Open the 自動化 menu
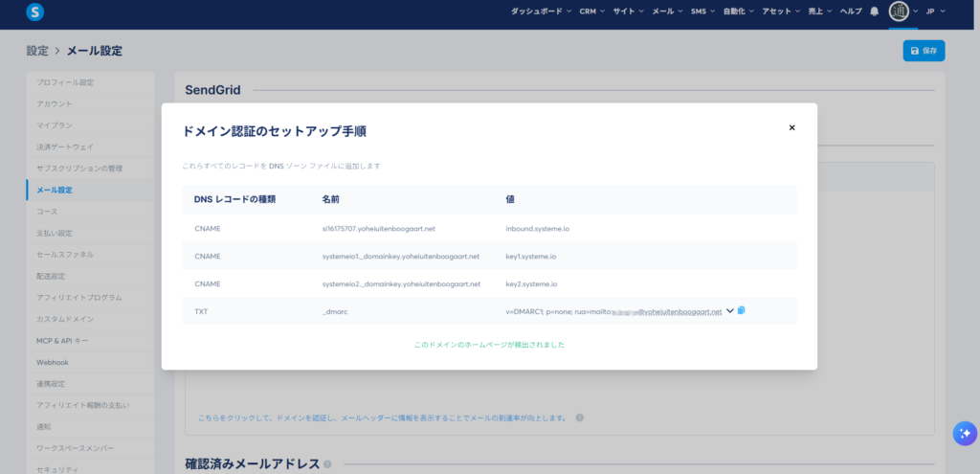 (x=738, y=11)
